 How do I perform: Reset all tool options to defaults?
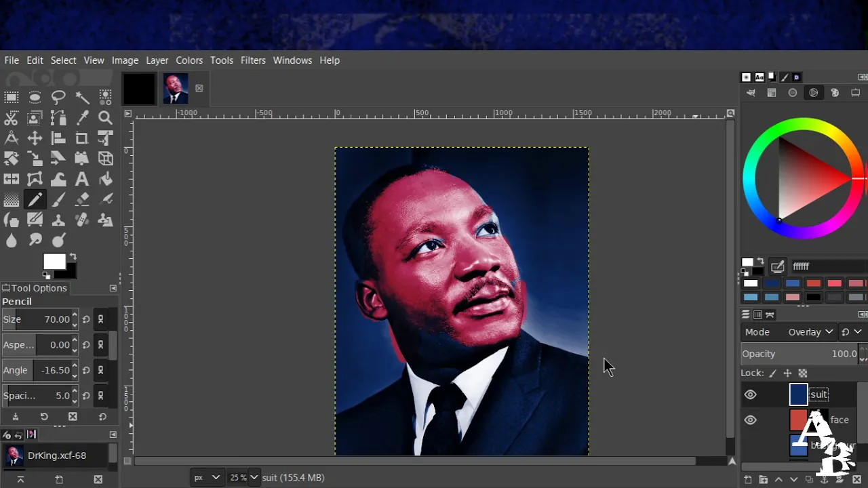[x=102, y=417]
